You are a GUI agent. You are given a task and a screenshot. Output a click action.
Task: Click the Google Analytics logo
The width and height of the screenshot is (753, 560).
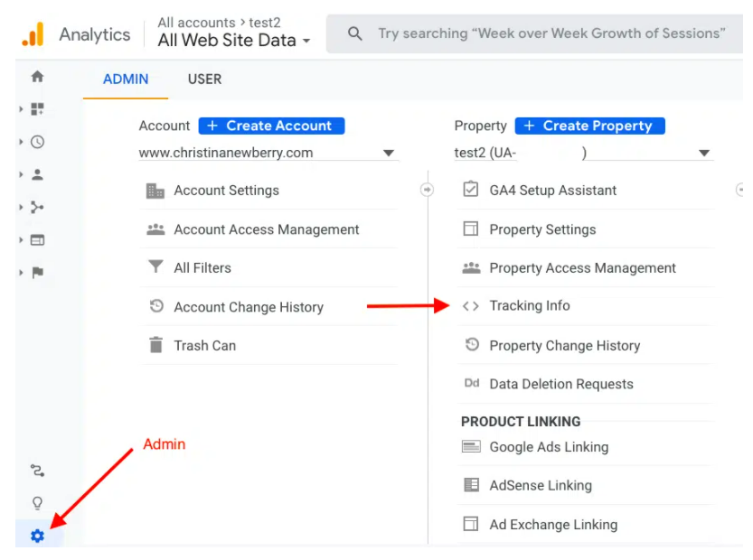[33, 34]
